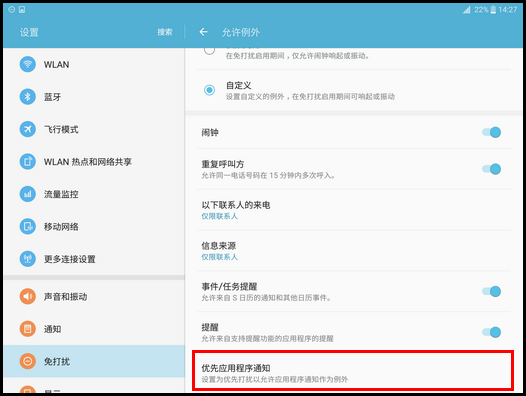Tap the 仅限联系人 value under 以下联系人的来电
This screenshot has height=396, width=526.
tap(219, 216)
